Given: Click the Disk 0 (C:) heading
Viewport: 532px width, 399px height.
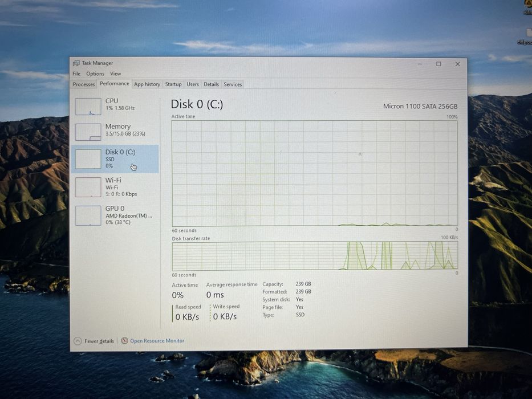Looking at the screenshot, I should [x=197, y=104].
